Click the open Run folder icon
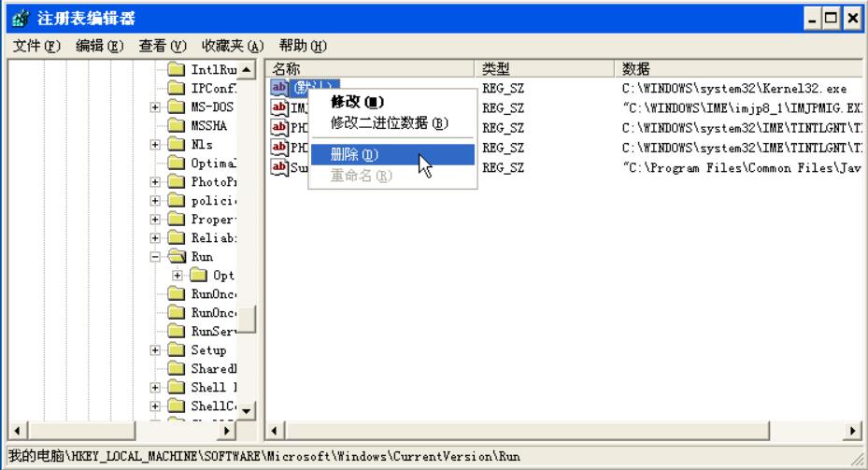This screenshot has height=470, width=868. (x=177, y=256)
